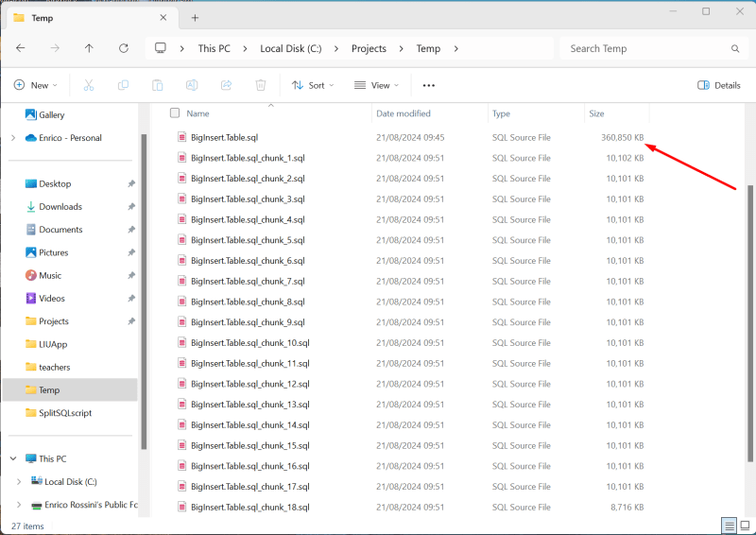
Task: Click the pin icon next to Videos
Action: pyautogui.click(x=131, y=298)
